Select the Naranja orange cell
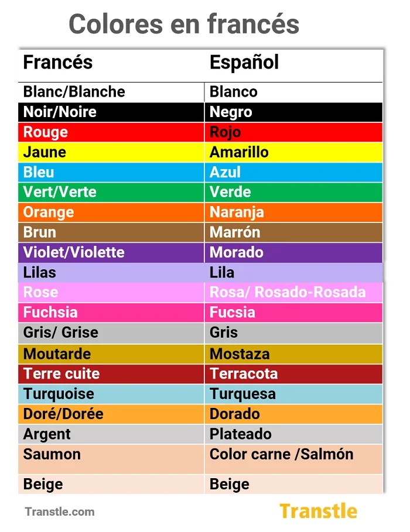This screenshot has width=410, height=532. [x=293, y=212]
